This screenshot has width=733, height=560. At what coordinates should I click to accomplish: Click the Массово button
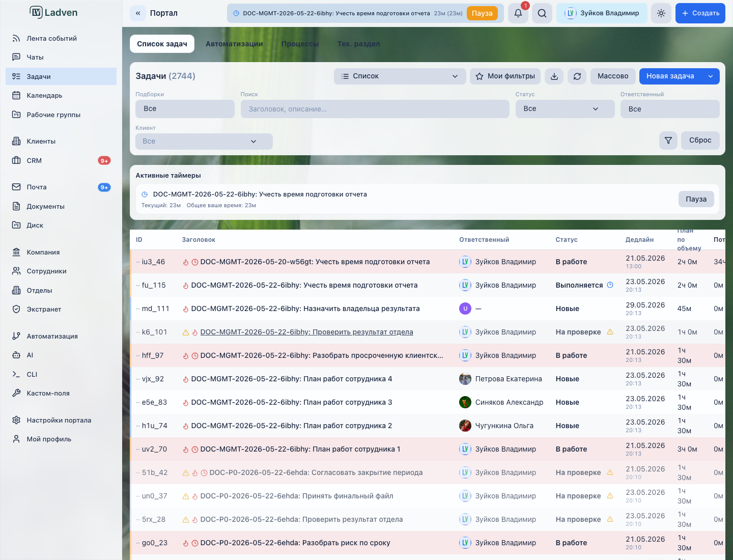[x=613, y=76]
